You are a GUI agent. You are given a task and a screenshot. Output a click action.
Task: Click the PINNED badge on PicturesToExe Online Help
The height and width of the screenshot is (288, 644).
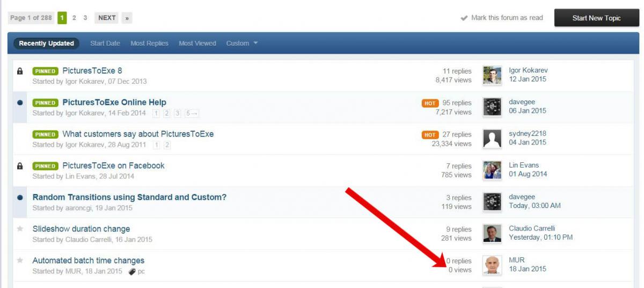click(x=46, y=103)
